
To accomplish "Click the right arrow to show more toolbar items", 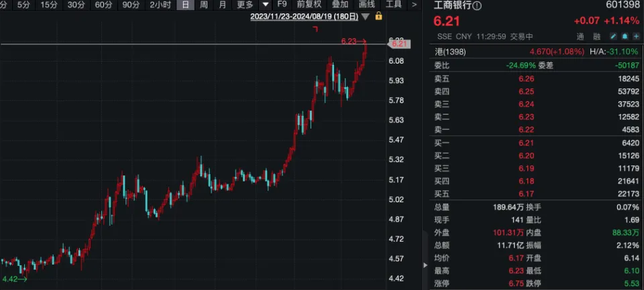I will click(x=414, y=5).
